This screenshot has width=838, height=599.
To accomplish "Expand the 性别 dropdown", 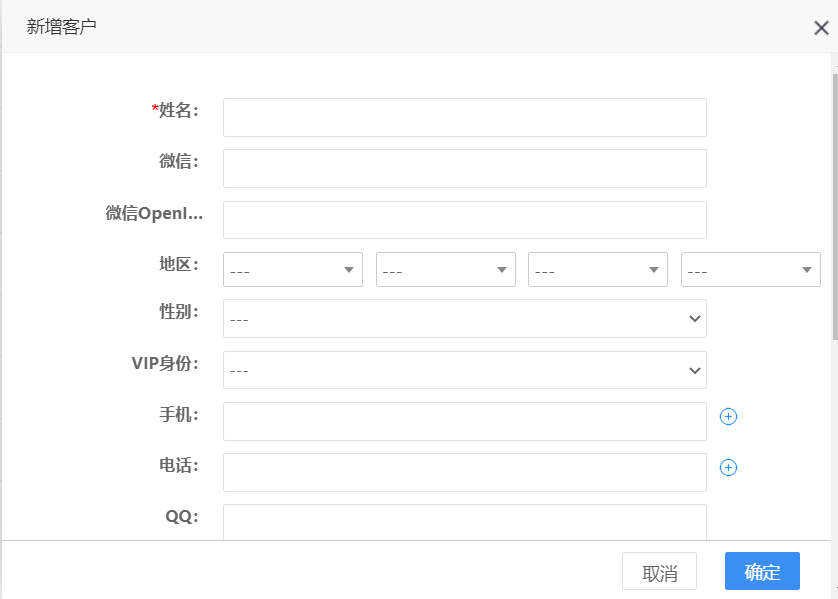I will click(x=464, y=319).
